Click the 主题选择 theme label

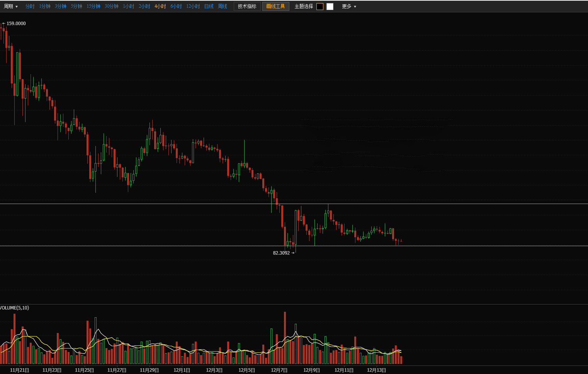(x=304, y=7)
